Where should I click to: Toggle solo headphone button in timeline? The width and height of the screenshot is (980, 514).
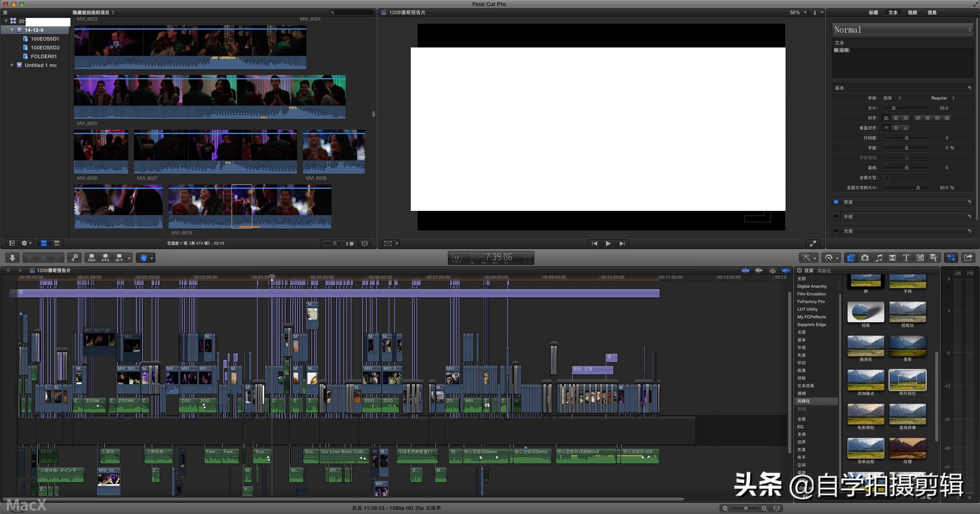[x=773, y=271]
